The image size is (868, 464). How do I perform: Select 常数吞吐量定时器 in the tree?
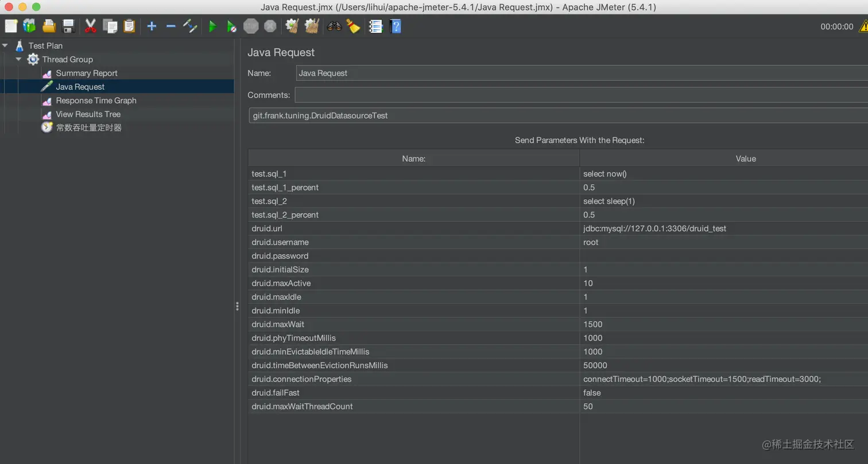click(88, 127)
